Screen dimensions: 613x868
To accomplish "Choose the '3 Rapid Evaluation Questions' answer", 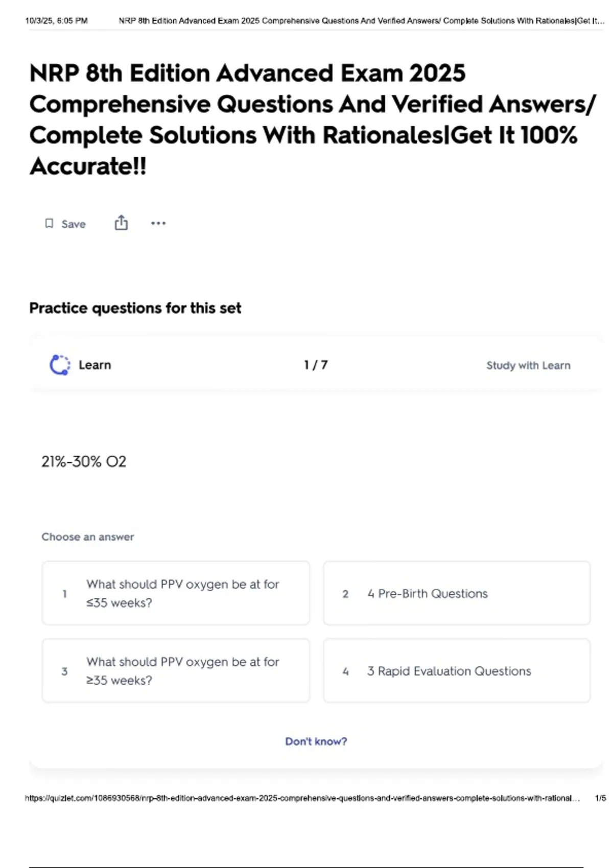I will (457, 671).
